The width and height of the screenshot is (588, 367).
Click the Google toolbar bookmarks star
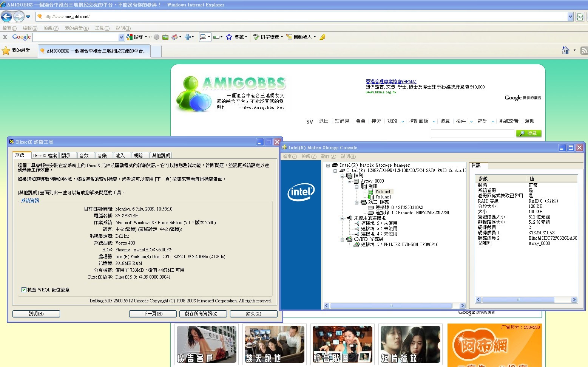229,37
